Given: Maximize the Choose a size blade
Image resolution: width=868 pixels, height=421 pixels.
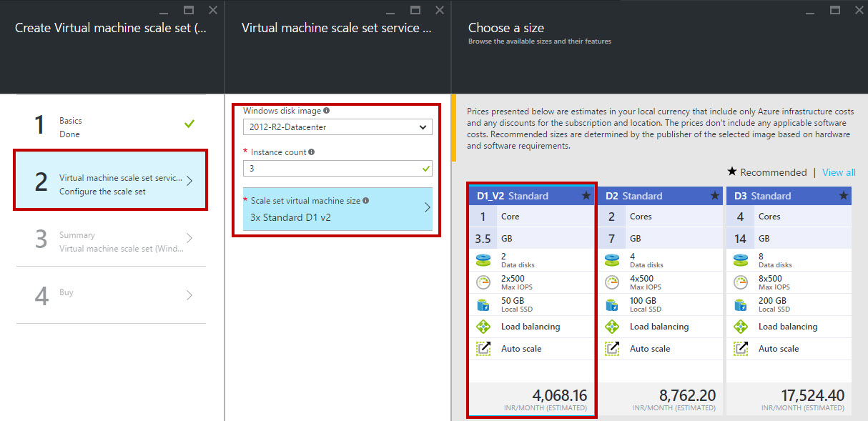Looking at the screenshot, I should pos(834,10).
